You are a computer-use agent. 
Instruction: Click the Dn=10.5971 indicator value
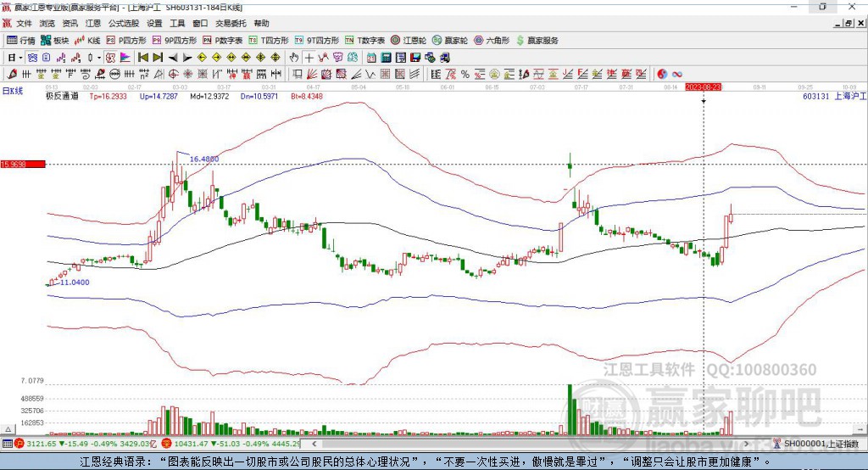tap(259, 97)
